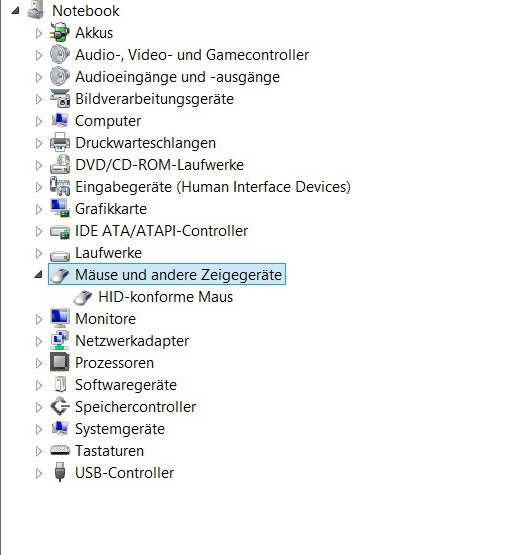Select the Audio-, Video- und Gamecontroller entry

pos(192,55)
